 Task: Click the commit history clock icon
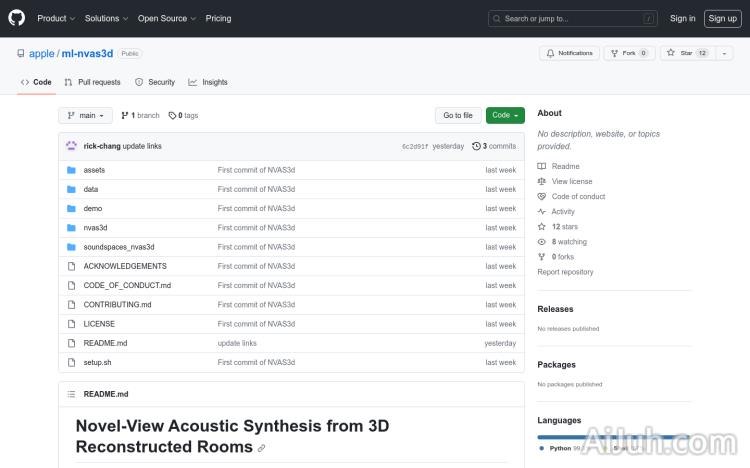click(x=476, y=146)
